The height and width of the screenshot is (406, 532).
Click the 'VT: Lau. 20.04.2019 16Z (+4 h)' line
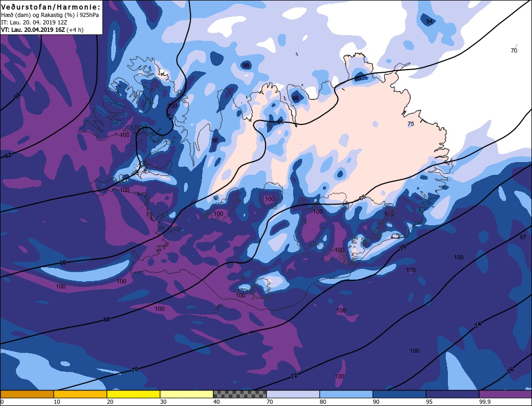(42, 30)
